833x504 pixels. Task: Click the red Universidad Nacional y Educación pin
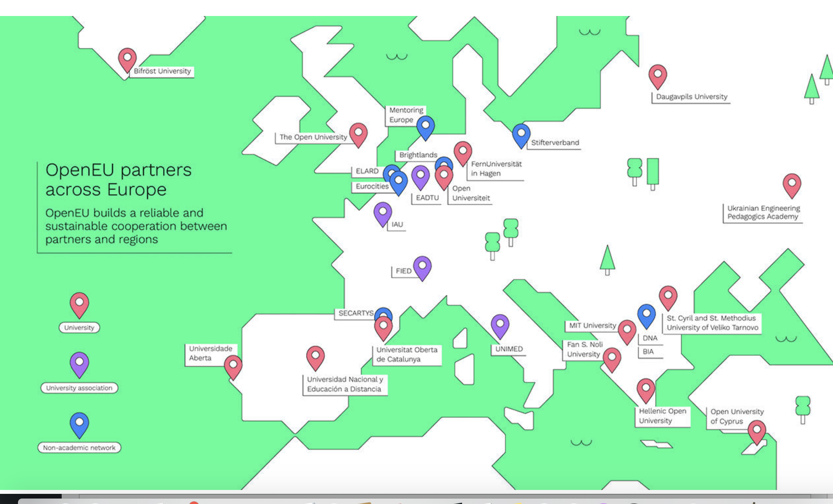coord(315,358)
